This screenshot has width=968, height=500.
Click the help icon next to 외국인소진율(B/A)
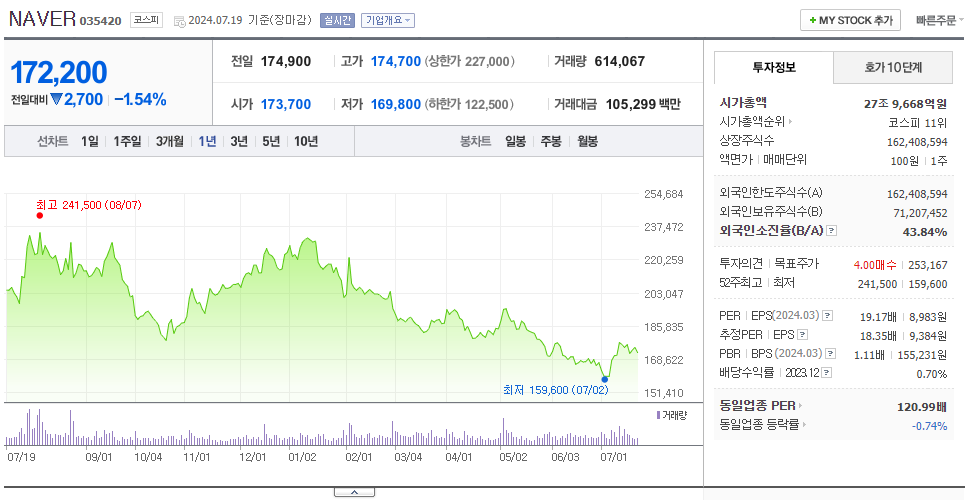832,231
